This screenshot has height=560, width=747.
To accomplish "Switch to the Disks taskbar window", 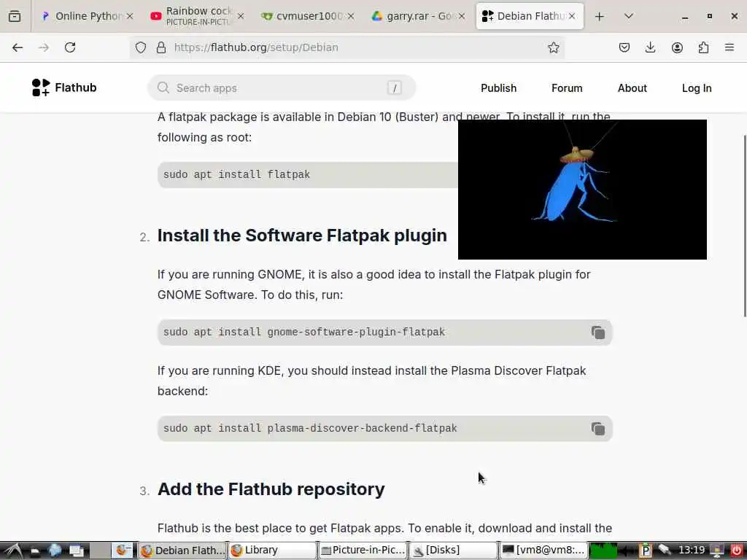I will 452,551.
